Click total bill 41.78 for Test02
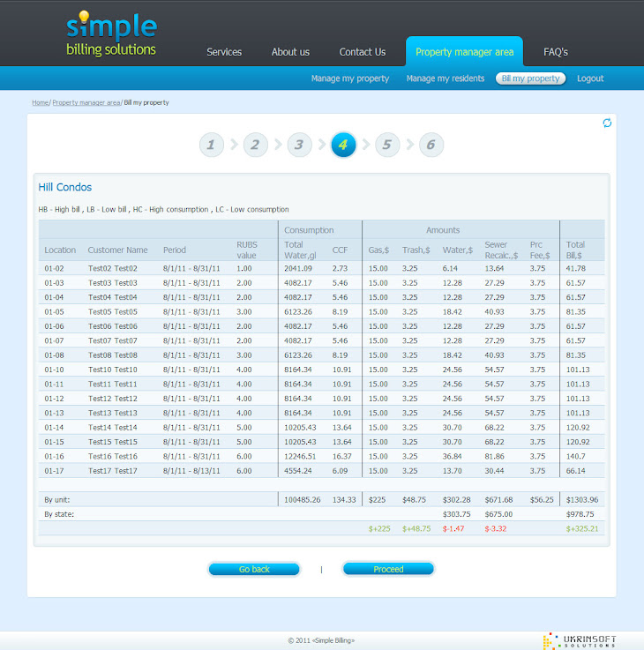The width and height of the screenshot is (644, 650). click(x=575, y=268)
